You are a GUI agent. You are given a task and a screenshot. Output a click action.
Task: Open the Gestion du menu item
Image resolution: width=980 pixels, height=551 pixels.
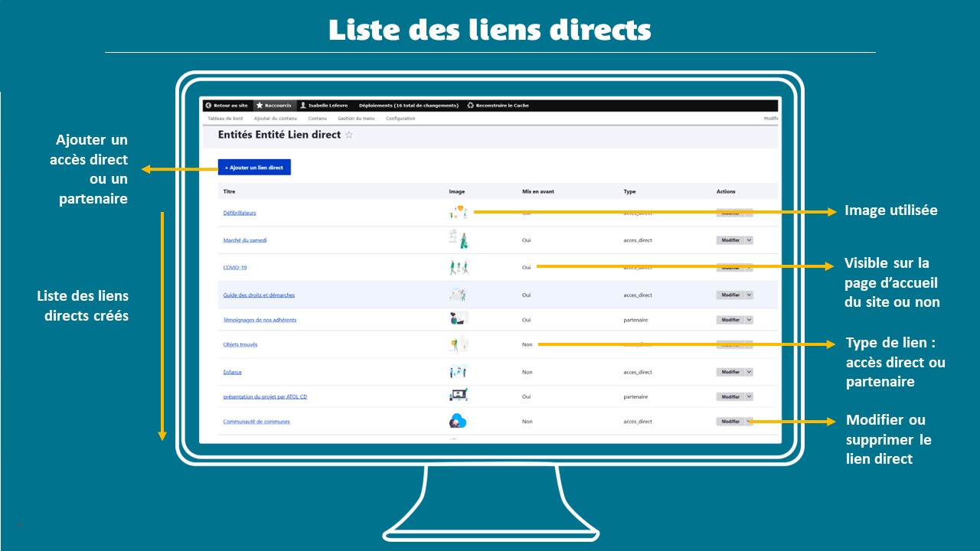point(356,119)
